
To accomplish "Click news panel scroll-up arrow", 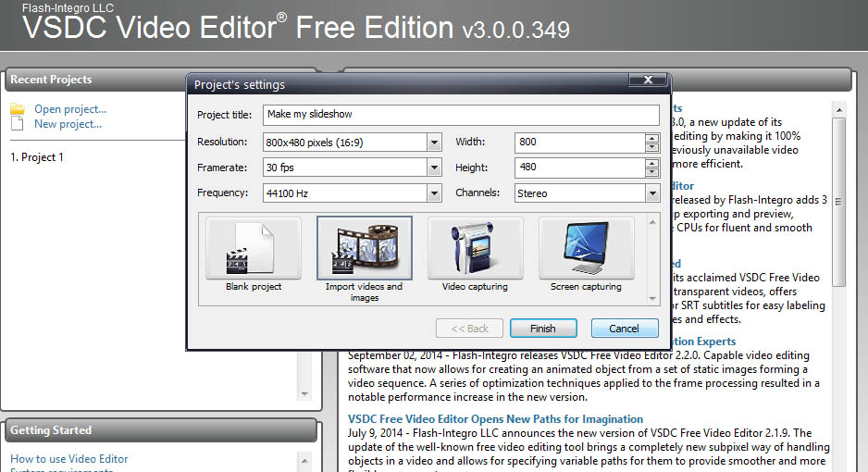I will [x=839, y=109].
